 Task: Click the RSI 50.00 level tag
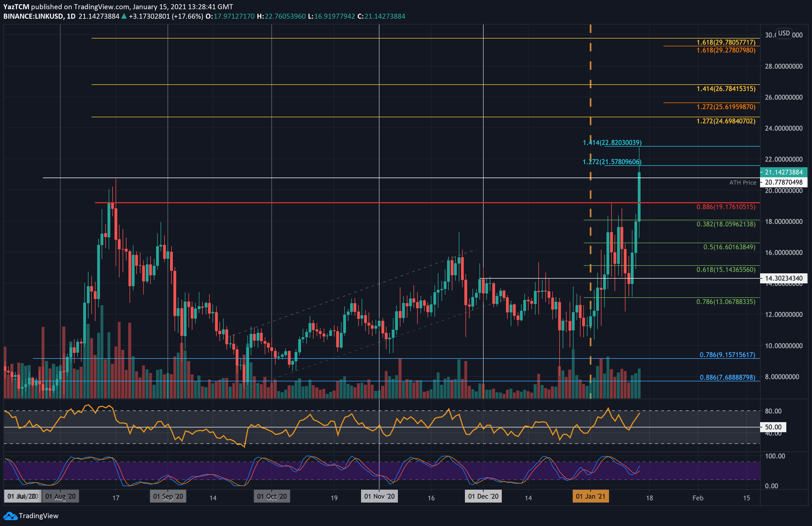pos(773,427)
